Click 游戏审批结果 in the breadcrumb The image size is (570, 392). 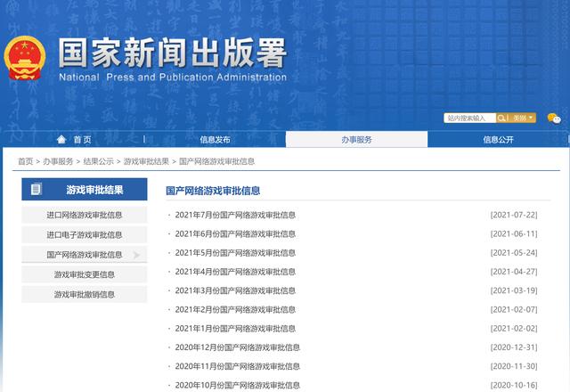(146, 161)
